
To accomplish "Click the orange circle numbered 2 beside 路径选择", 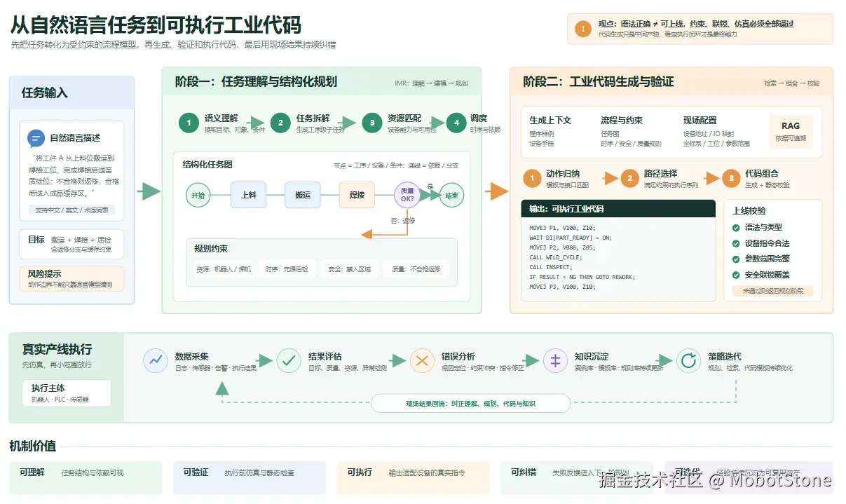I will click(x=630, y=178).
